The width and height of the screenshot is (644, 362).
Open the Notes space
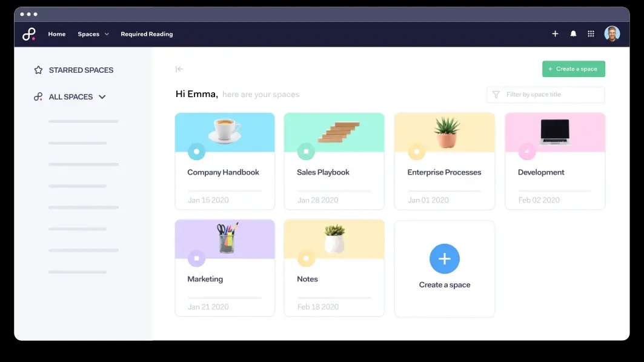(x=307, y=279)
